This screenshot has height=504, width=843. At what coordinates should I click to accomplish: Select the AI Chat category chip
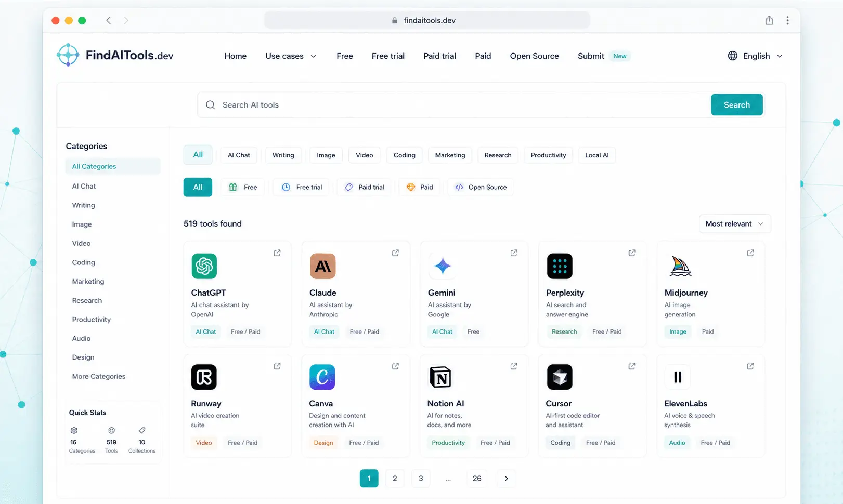click(239, 155)
